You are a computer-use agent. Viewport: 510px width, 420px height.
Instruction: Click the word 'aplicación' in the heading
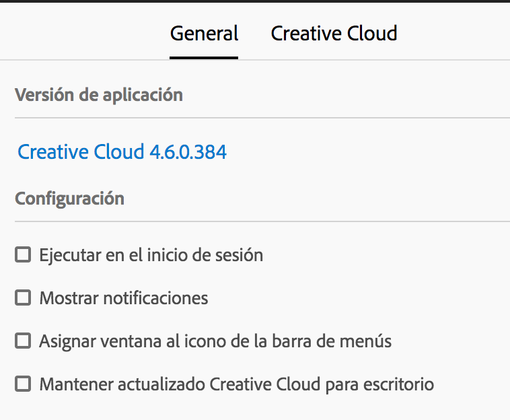[143, 96]
